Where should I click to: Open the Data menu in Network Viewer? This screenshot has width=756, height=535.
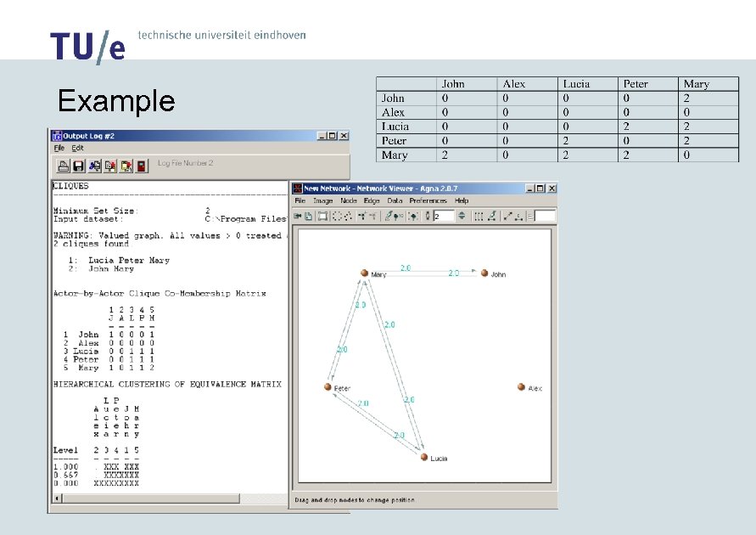click(395, 200)
